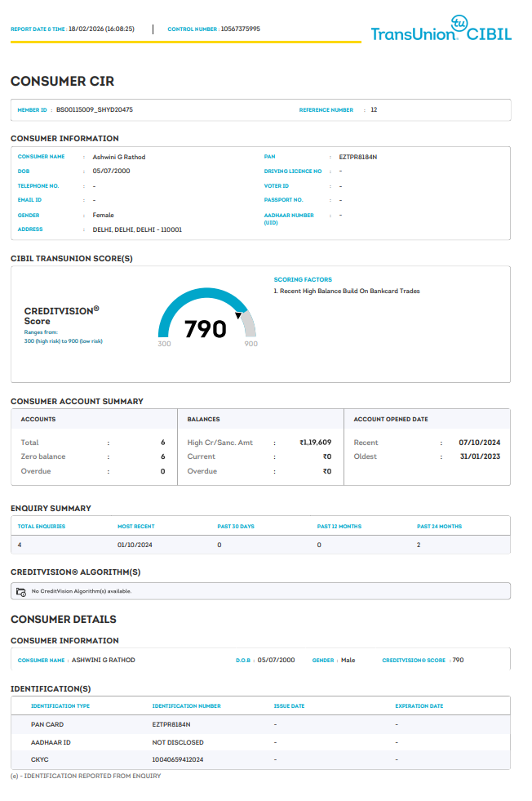Select most recent enquiry date 01/10/2024
Screen dimensions: 532x801
pos(135,545)
